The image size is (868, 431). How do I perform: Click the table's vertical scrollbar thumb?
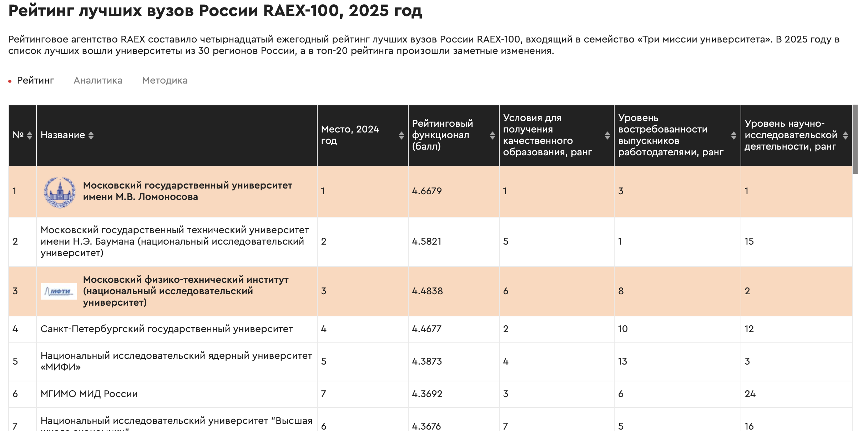[855, 139]
